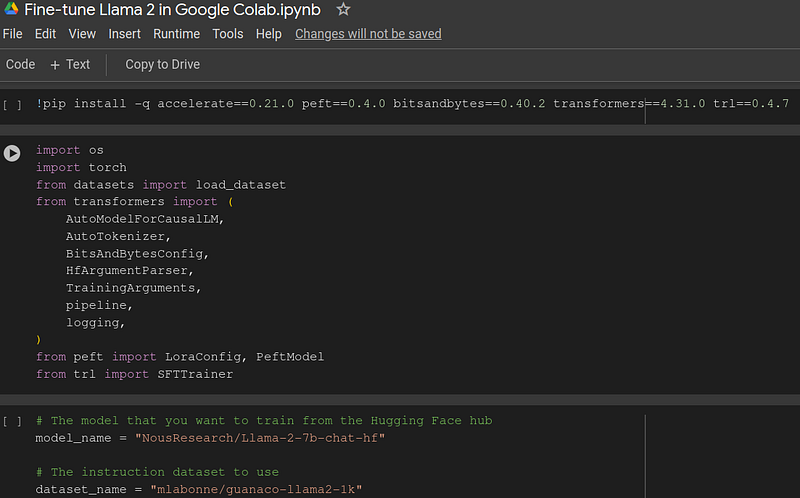Run the imports cell with play button

click(12, 153)
